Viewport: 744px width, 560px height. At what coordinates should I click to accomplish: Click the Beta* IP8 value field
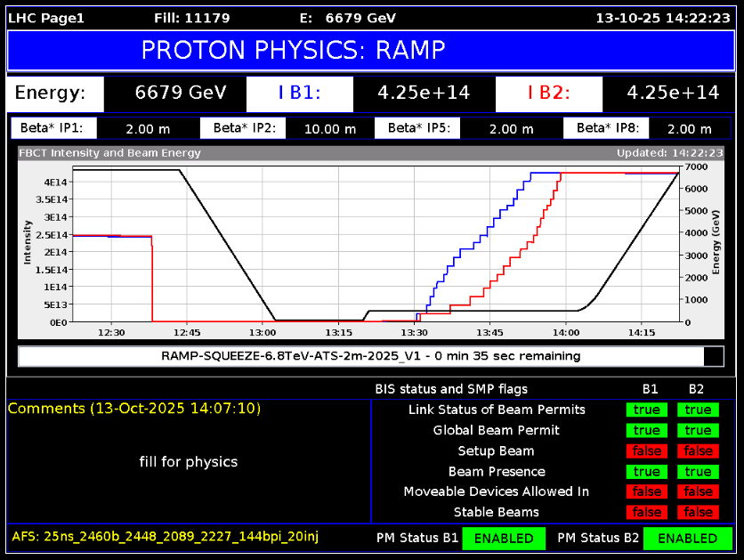tap(689, 128)
